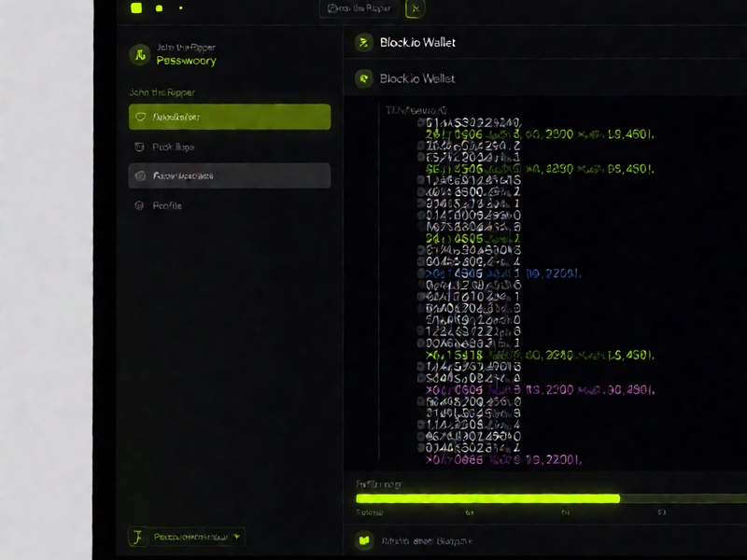Click the square icon button beside the title tab
Screen dimensions: 747x560
click(416, 8)
